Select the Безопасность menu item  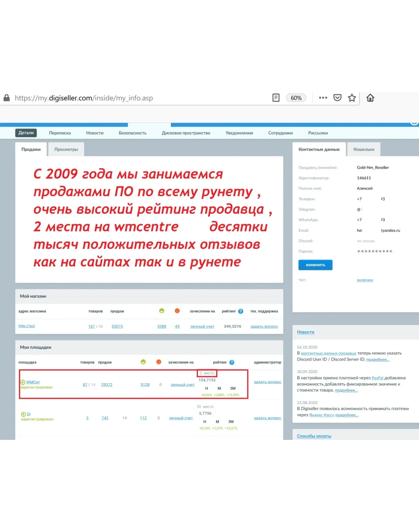pyautogui.click(x=133, y=133)
